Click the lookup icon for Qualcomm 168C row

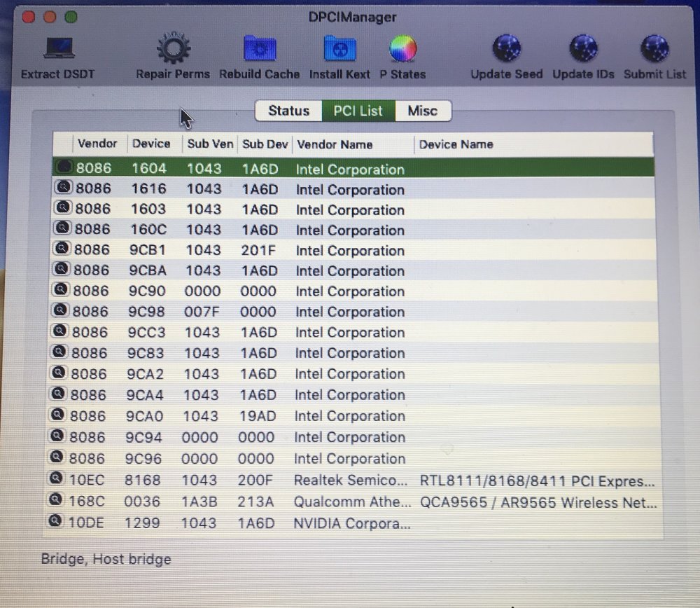(56, 499)
